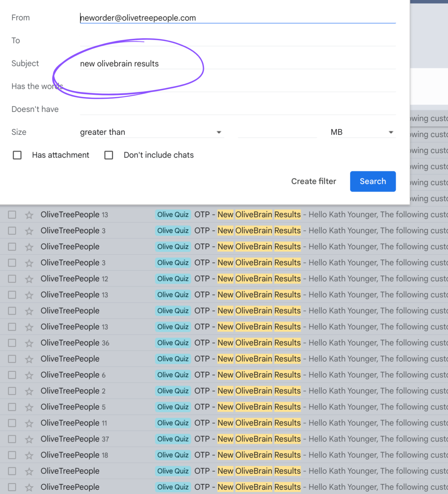The width and height of the screenshot is (448, 494).
Task: Open the size 'greater than' dropdown
Action: click(x=151, y=132)
